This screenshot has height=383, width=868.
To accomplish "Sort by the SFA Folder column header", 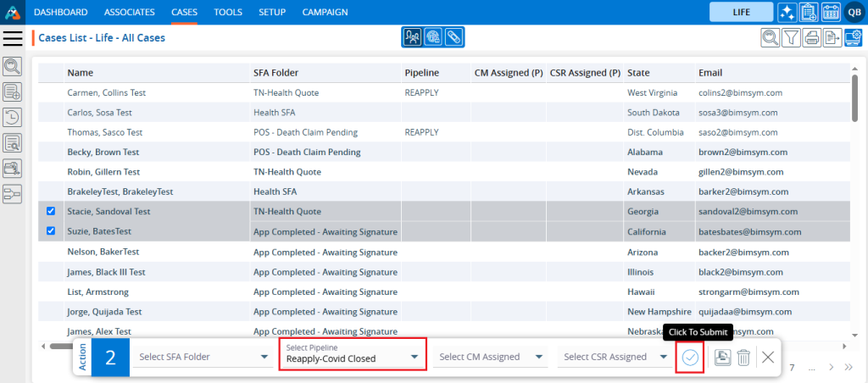I will [x=275, y=73].
